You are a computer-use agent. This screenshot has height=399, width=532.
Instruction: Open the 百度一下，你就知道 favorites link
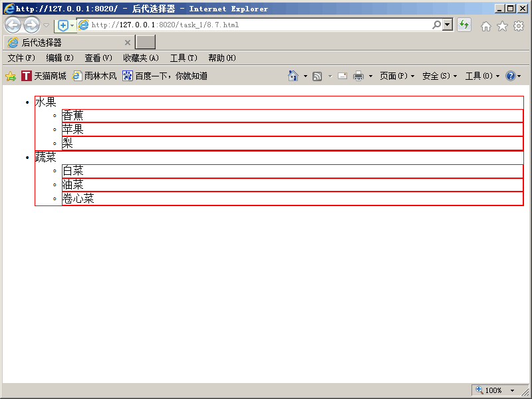(x=165, y=76)
